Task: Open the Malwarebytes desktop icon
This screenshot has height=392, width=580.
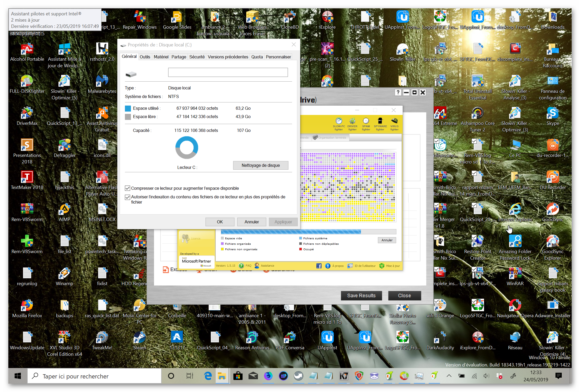Action: click(x=102, y=84)
